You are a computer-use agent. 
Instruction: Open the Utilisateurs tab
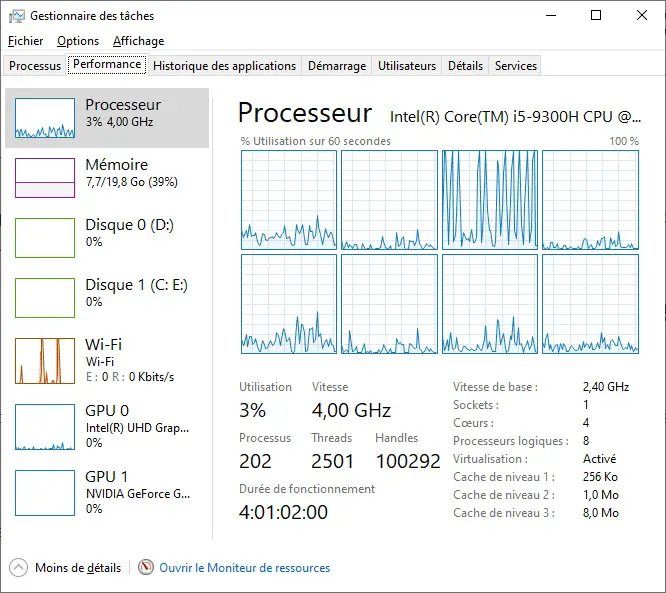(407, 66)
